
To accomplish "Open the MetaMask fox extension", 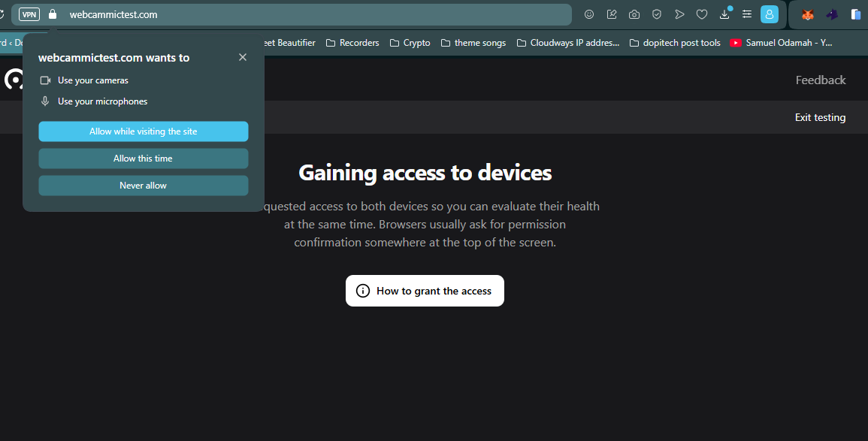I will [807, 14].
